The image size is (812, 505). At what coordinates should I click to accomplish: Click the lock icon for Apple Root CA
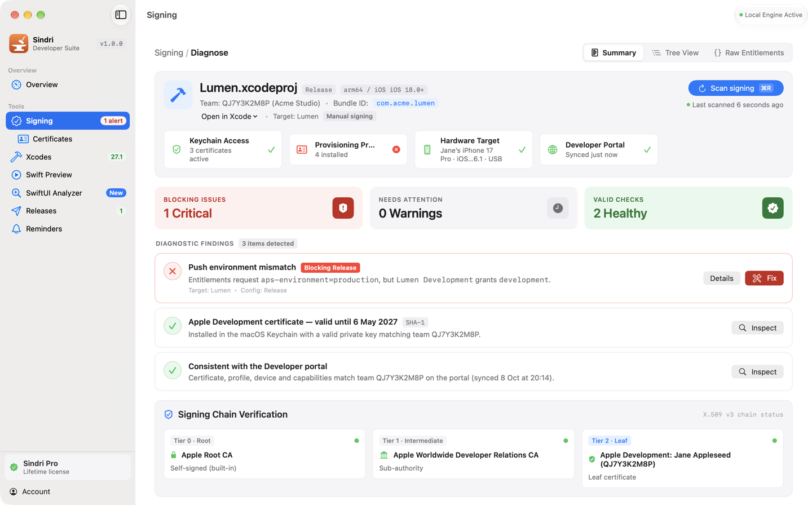[174, 455]
